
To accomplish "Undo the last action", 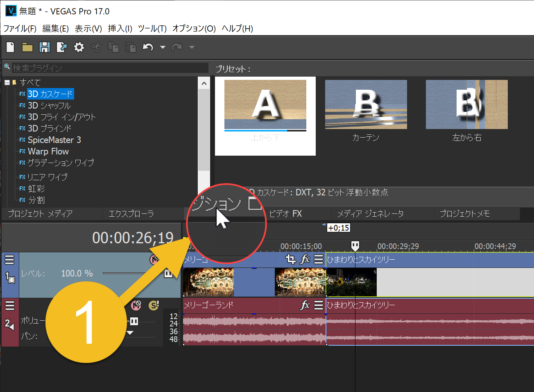I will (x=148, y=47).
